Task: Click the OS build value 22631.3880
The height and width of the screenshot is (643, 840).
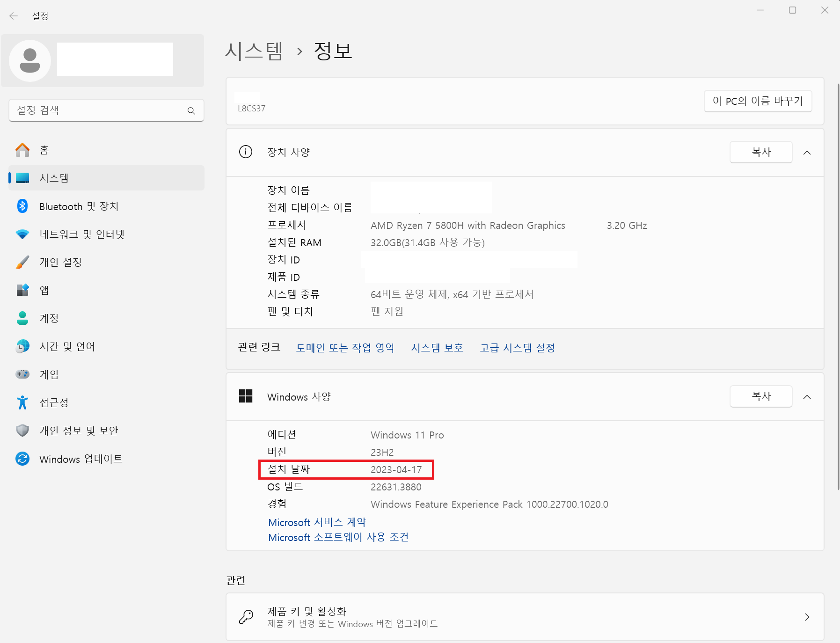Action: pyautogui.click(x=396, y=487)
